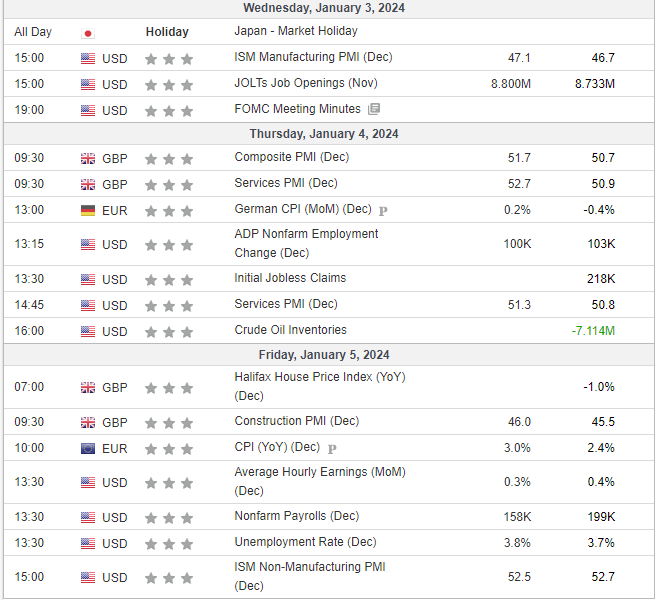Click importance stars for Initial Jobless Claims
The image size is (663, 600).
pos(168,279)
